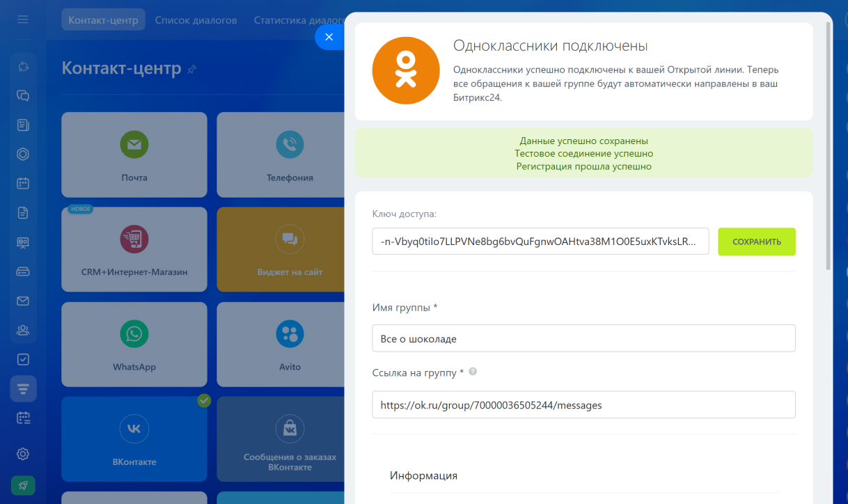The height and width of the screenshot is (504, 848).
Task: Click the Данные успешно сохранены message
Action: (584, 141)
